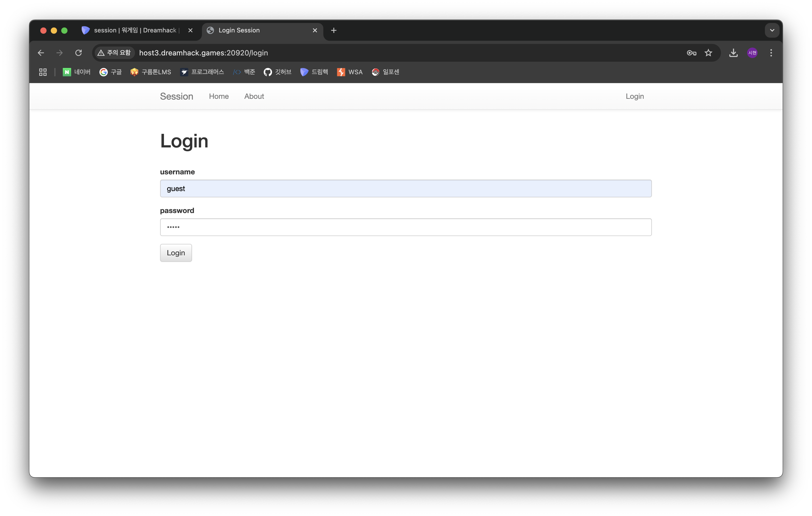
Task: Open the 네이버 bookmark
Action: click(77, 72)
